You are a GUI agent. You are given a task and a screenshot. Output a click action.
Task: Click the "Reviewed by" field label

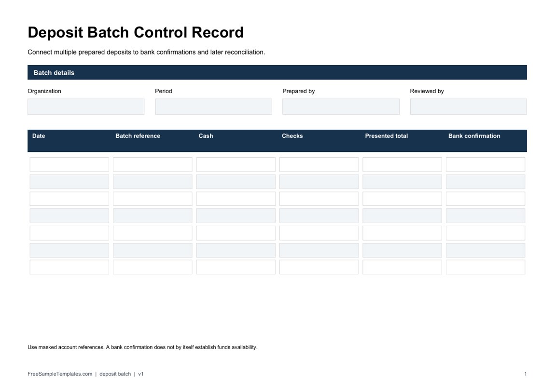pyautogui.click(x=427, y=91)
